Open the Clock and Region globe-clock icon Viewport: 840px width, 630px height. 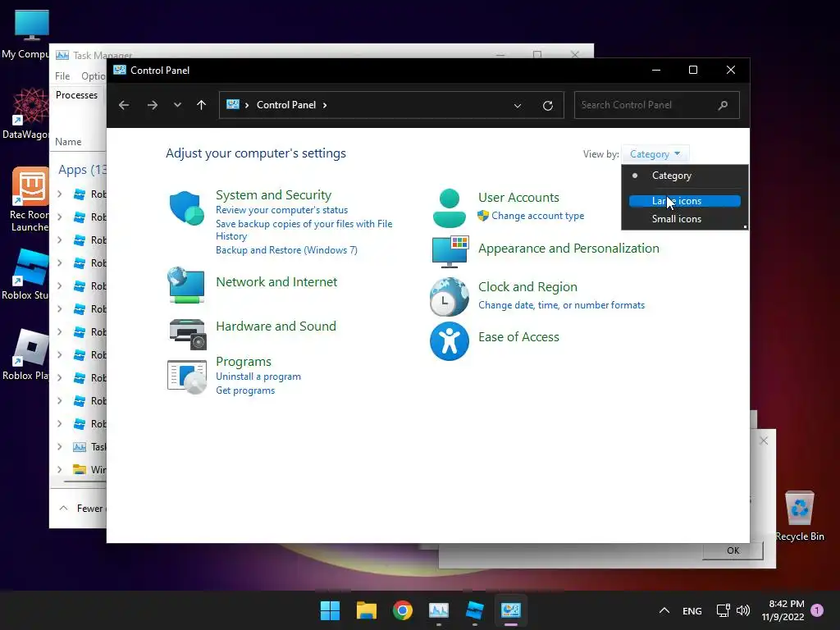coord(449,297)
